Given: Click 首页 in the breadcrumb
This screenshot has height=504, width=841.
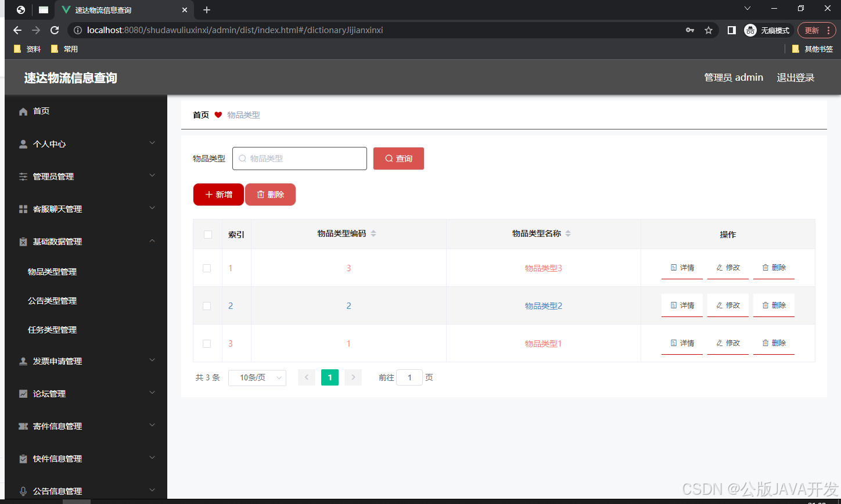Looking at the screenshot, I should 201,115.
